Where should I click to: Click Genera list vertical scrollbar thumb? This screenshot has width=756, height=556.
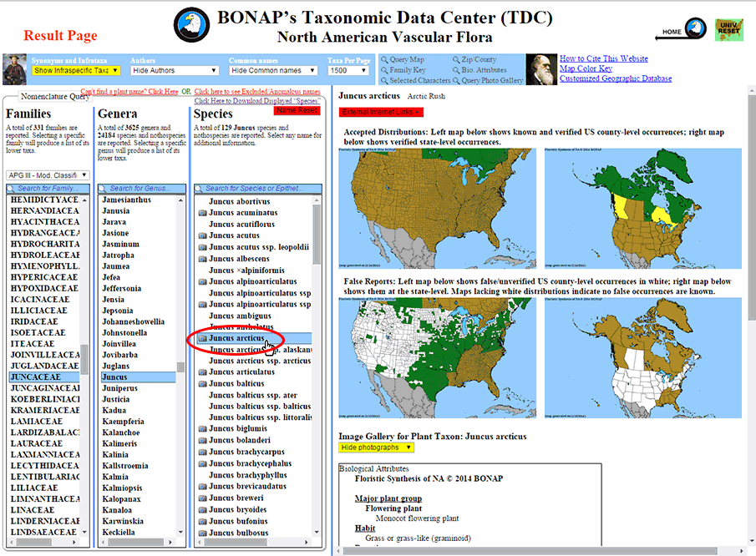pos(180,367)
